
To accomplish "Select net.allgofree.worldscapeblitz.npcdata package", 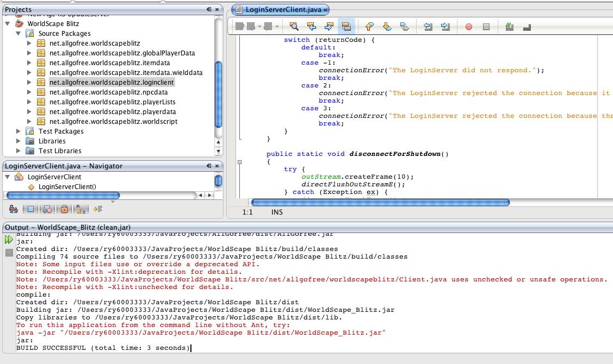I will pos(108,92).
